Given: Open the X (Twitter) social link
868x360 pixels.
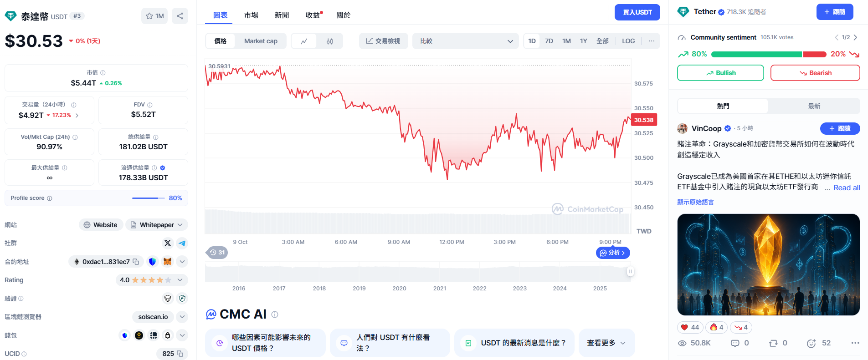Looking at the screenshot, I should click(168, 243).
